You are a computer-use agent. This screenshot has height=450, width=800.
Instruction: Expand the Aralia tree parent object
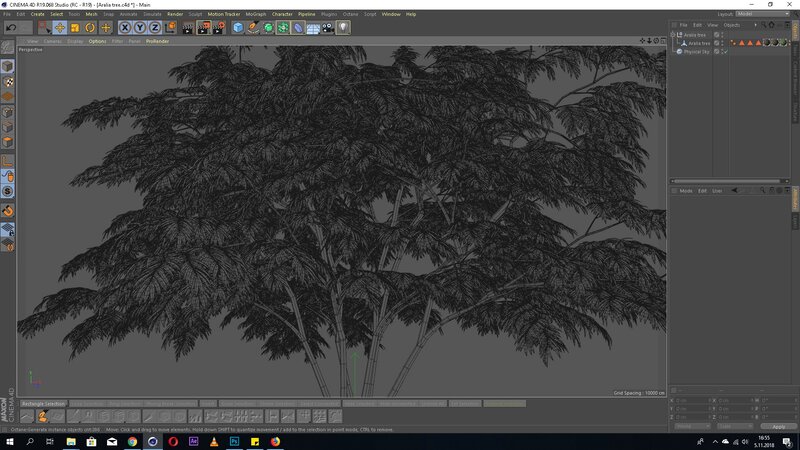(x=674, y=35)
